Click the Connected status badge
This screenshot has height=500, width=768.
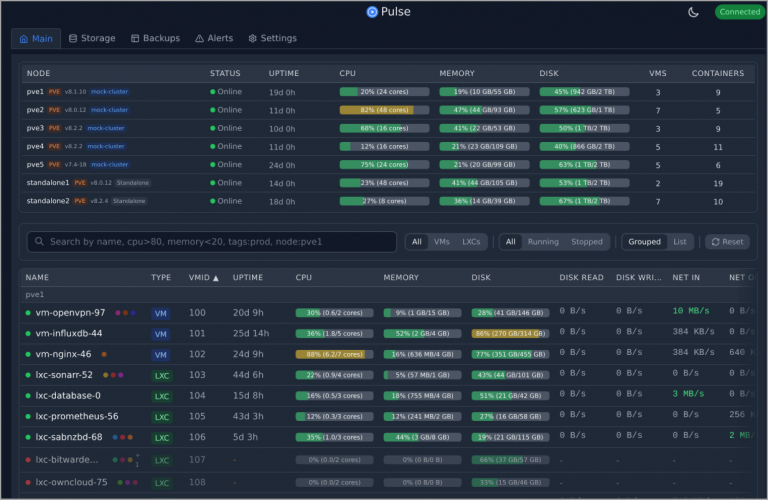740,12
